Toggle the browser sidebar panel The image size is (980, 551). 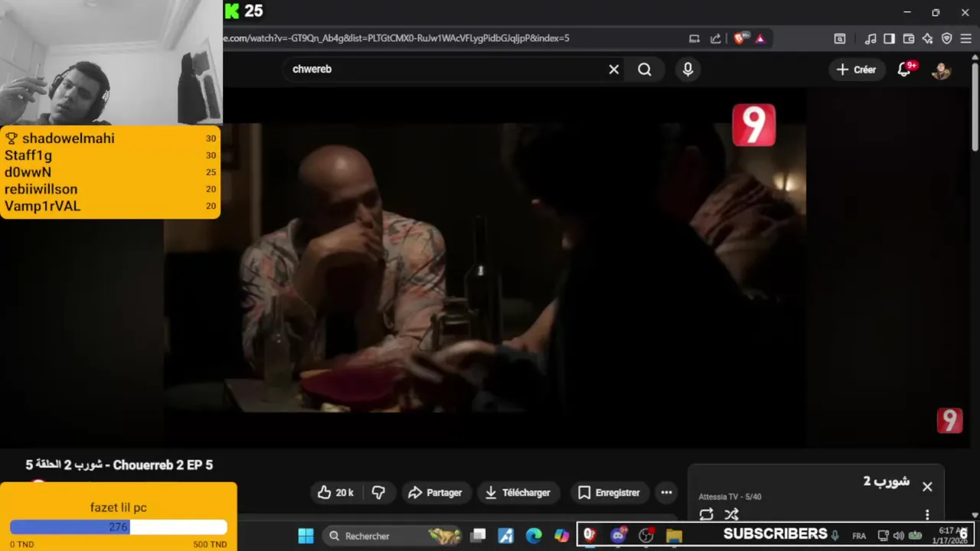pos(889,38)
